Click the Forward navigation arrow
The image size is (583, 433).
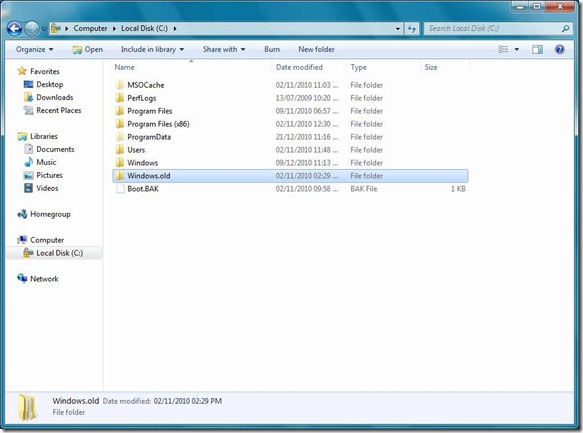(32, 29)
